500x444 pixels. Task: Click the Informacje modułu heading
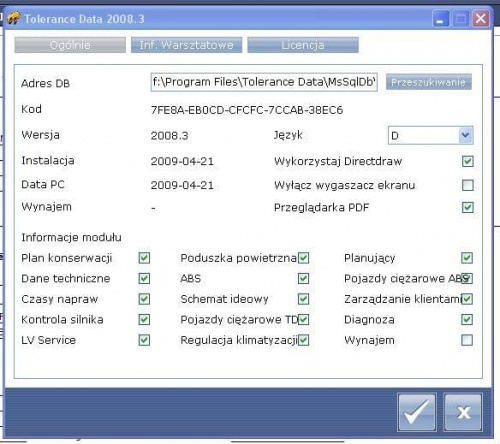[x=71, y=237]
